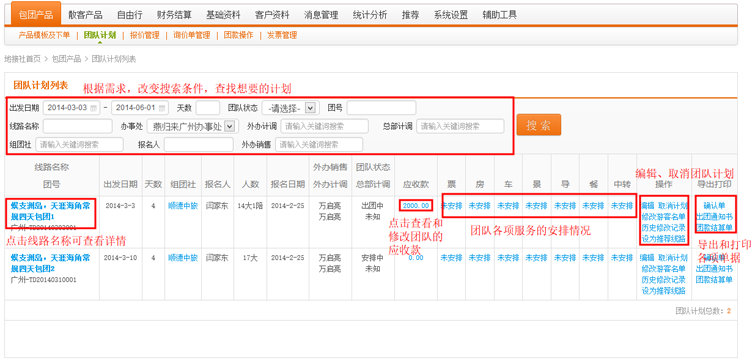
Task: Click 历史修改记录 in second row
Action: 664,280
